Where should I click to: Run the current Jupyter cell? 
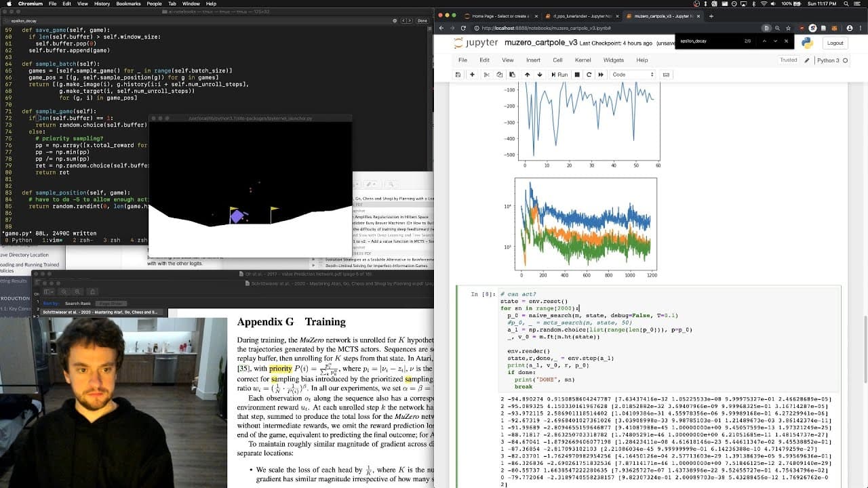pyautogui.click(x=559, y=75)
